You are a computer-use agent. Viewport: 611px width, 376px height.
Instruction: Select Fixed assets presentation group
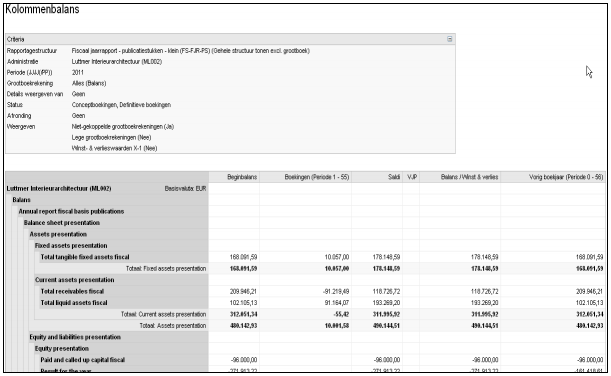point(71,245)
